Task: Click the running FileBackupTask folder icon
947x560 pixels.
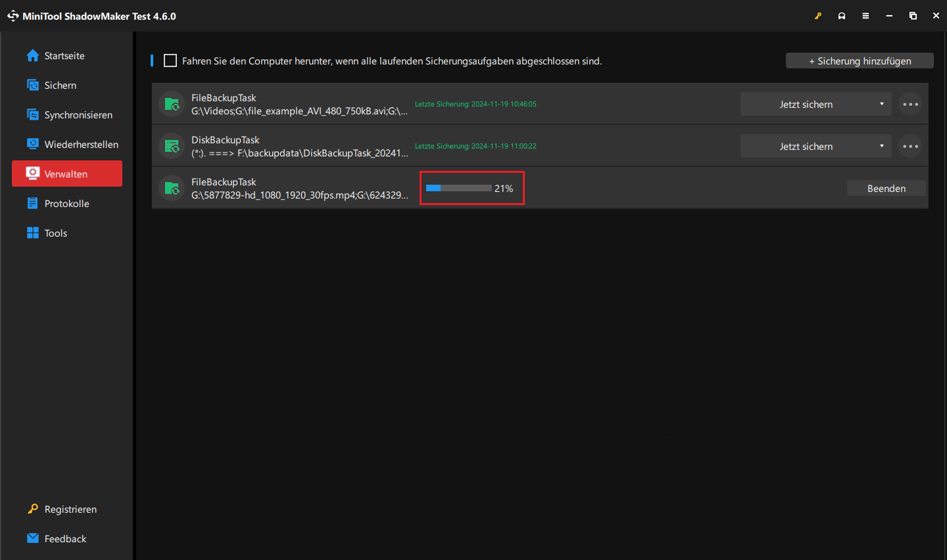Action: (x=172, y=188)
